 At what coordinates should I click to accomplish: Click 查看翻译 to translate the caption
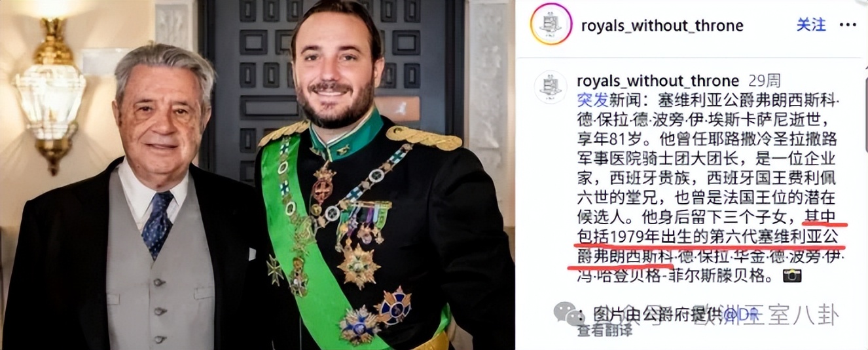tap(605, 331)
